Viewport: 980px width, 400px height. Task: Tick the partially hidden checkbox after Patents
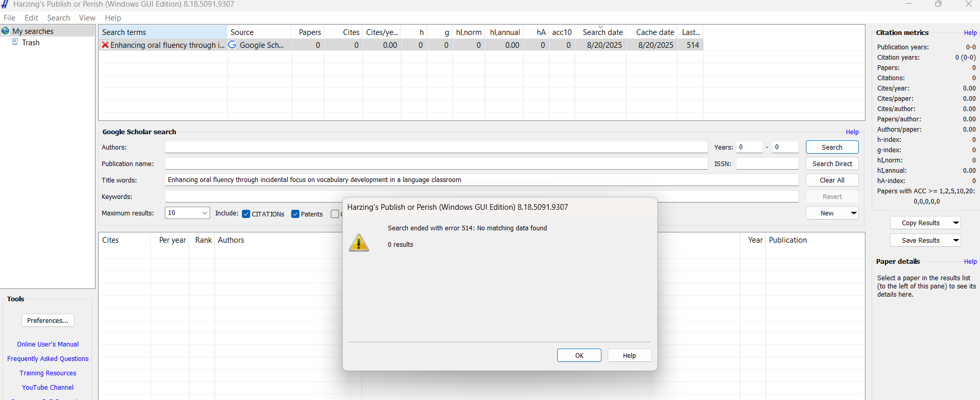tap(335, 214)
